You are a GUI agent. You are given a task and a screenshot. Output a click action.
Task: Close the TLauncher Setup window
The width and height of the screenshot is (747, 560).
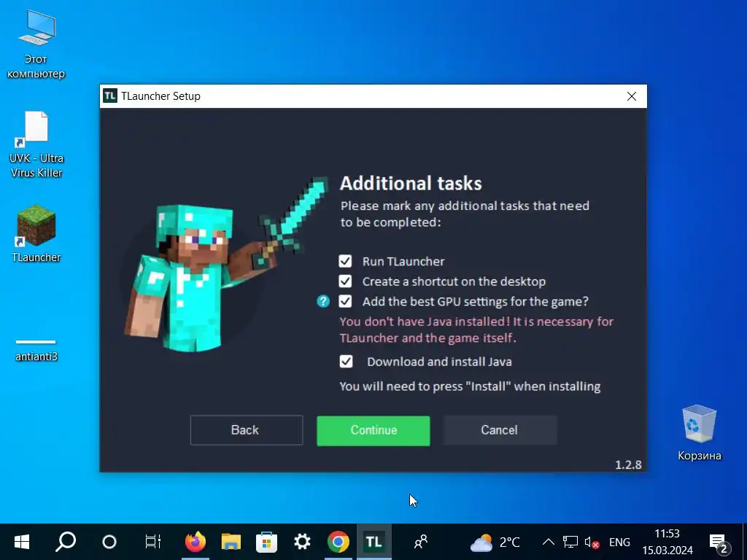click(x=632, y=96)
